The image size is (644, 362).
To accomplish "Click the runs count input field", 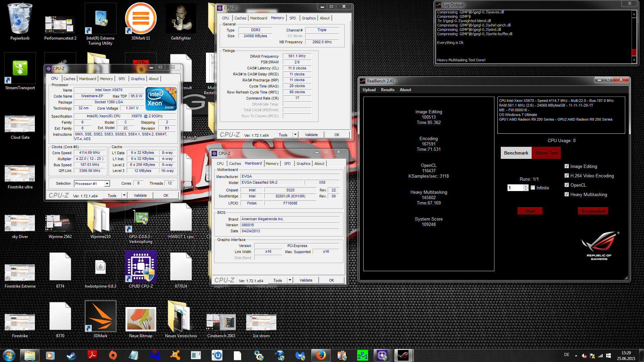I will tap(516, 188).
